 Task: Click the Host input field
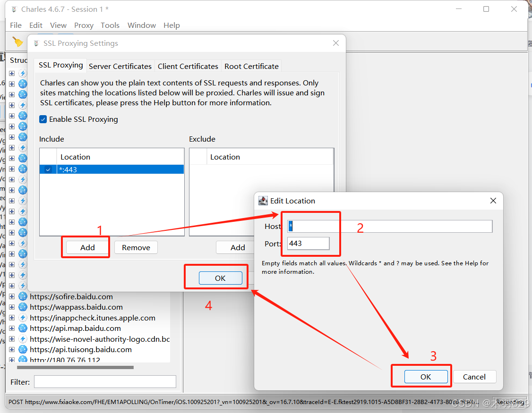[390, 227]
